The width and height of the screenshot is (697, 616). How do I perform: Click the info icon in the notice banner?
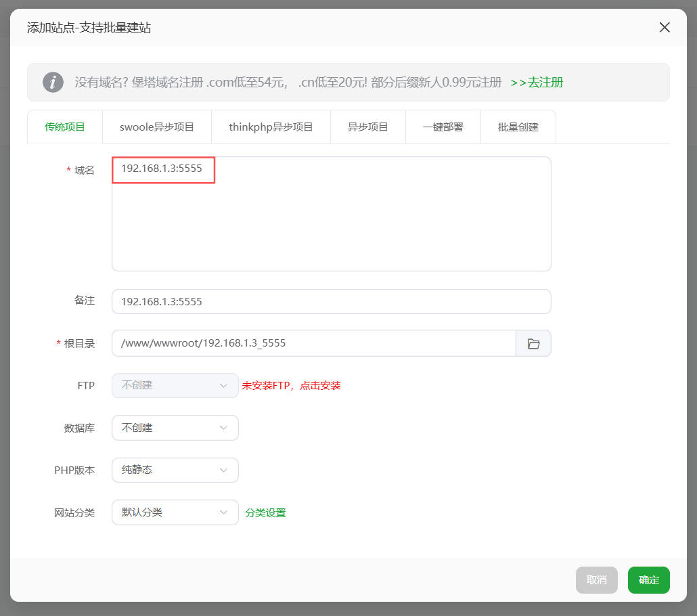pyautogui.click(x=53, y=83)
